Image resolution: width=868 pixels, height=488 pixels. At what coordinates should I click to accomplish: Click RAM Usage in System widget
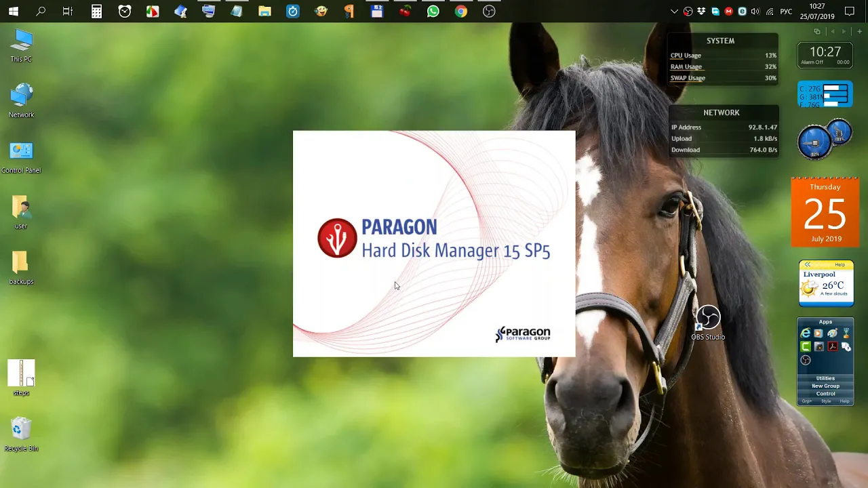click(723, 66)
